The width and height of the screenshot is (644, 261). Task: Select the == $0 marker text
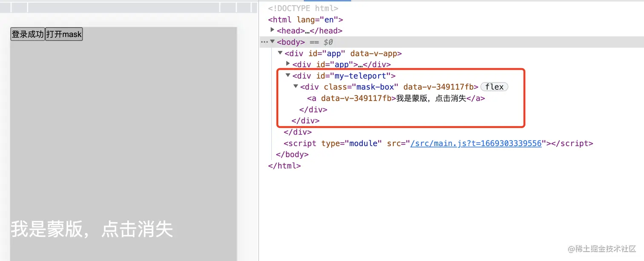point(320,42)
